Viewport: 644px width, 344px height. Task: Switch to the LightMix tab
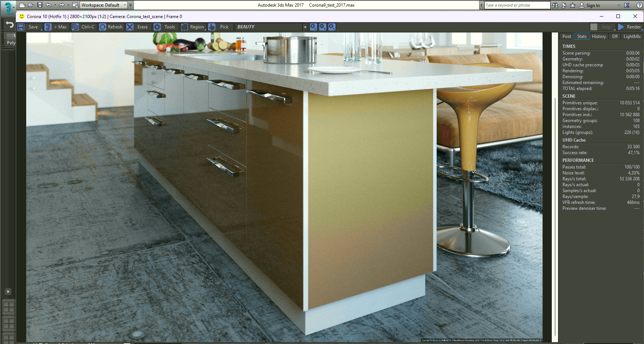(632, 37)
